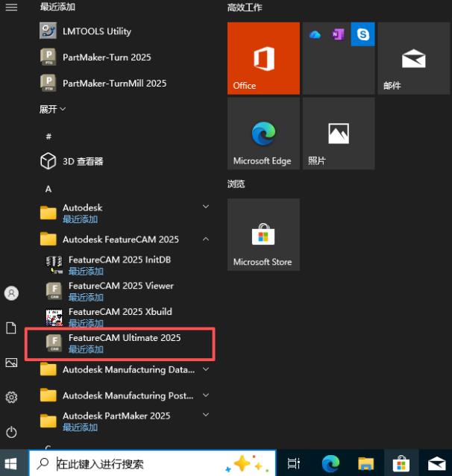The width and height of the screenshot is (452, 476).
Task: Click in the taskbar search box
Action: click(x=153, y=463)
